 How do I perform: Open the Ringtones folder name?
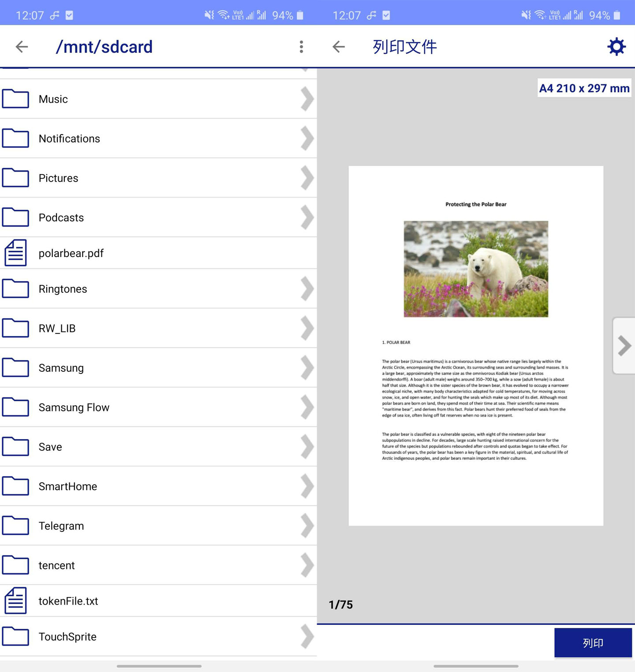click(63, 289)
